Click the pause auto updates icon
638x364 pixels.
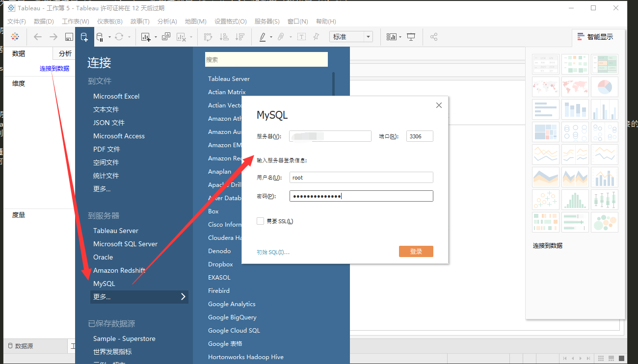[x=100, y=37]
